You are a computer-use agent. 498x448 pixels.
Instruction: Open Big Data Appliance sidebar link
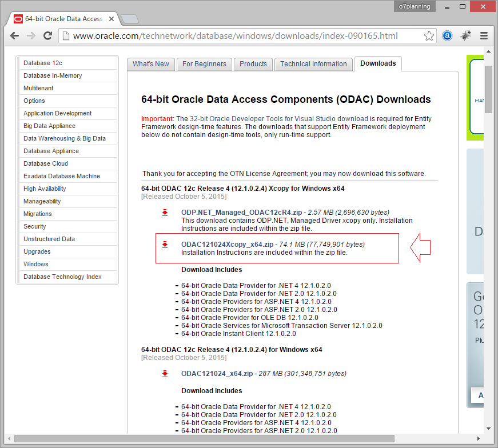pos(67,126)
